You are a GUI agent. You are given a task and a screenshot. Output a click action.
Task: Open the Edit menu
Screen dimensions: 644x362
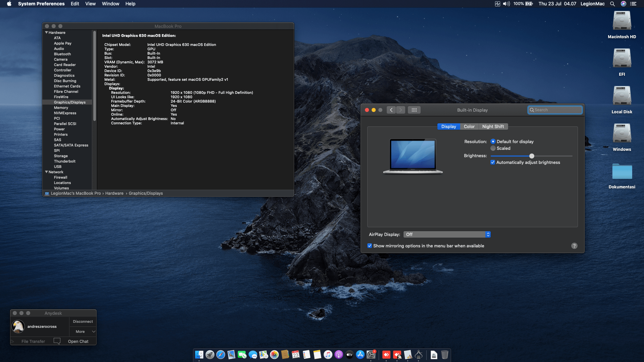pos(75,4)
